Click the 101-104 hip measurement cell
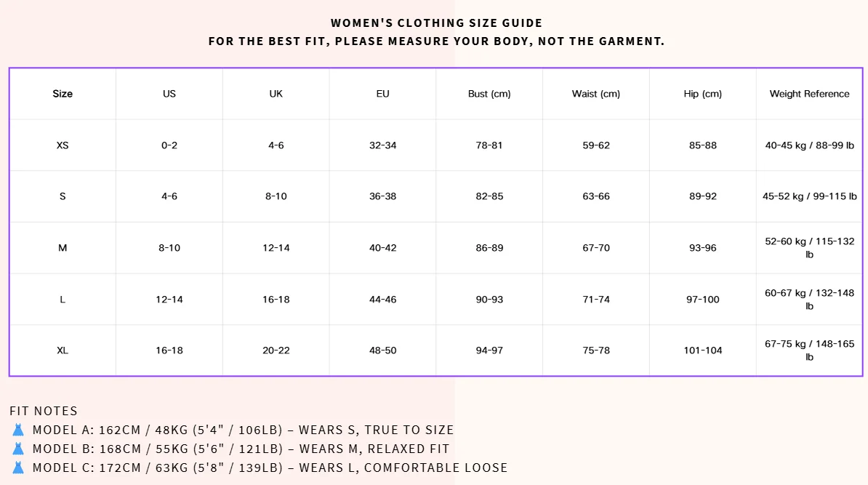The image size is (868, 485). pos(703,350)
